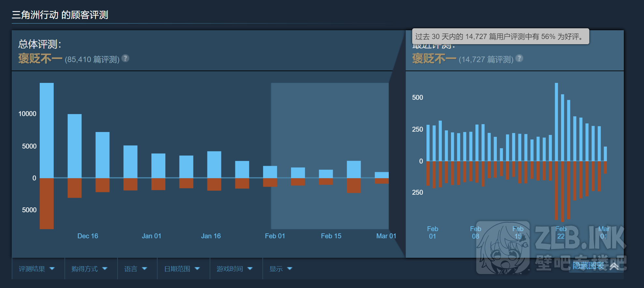The width and height of the screenshot is (644, 288).
Task: Expand the 显示 dropdown menu
Action: pyautogui.click(x=281, y=269)
